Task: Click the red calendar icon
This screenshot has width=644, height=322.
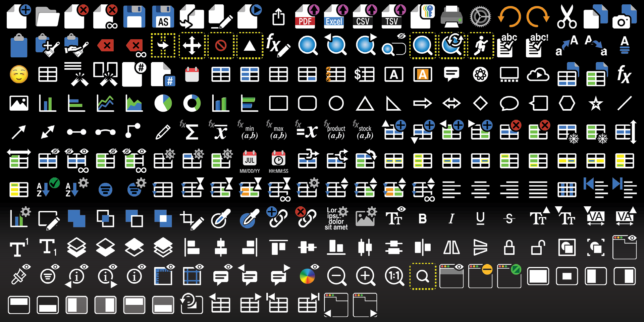Action: pos(192,74)
